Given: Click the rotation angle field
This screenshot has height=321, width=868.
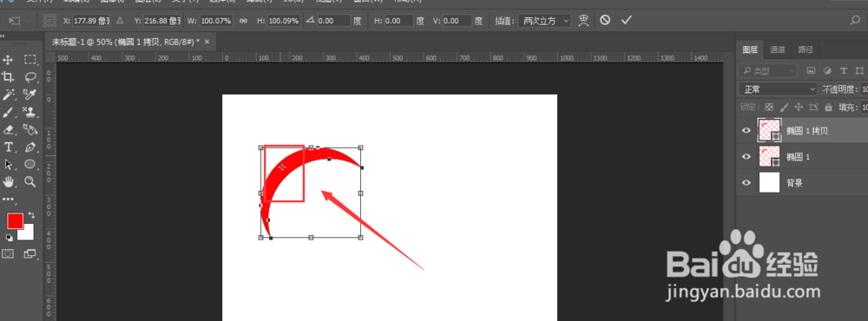Looking at the screenshot, I should tap(334, 21).
